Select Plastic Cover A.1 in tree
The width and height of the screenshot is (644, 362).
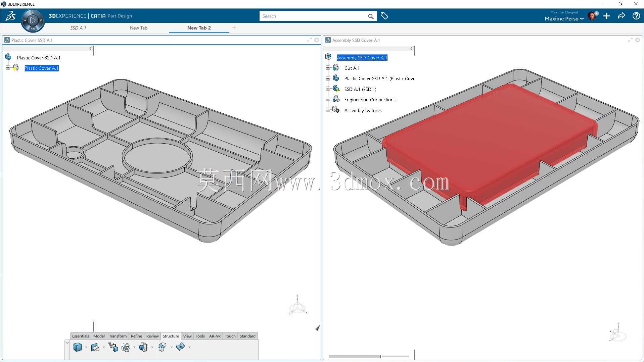point(42,68)
